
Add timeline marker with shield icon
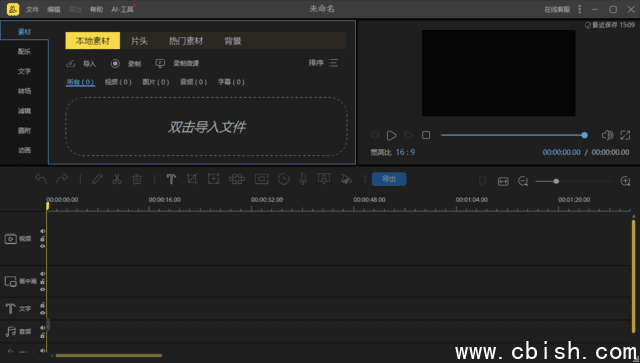tap(482, 181)
